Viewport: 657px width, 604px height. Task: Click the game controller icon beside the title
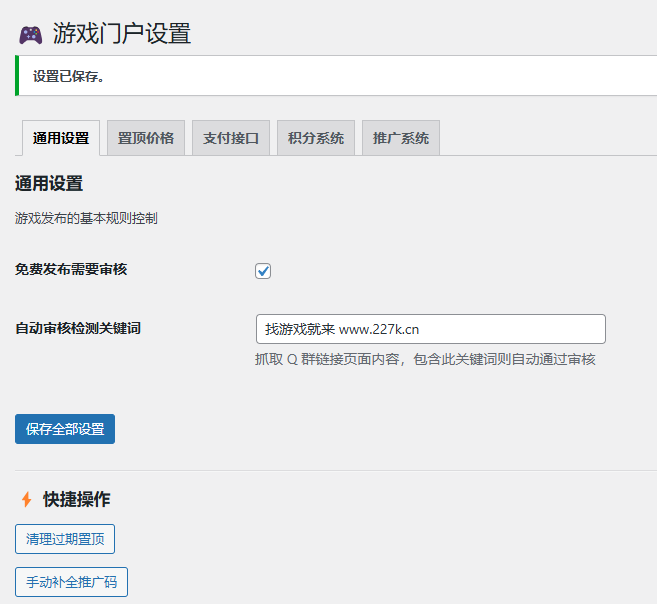(31, 35)
